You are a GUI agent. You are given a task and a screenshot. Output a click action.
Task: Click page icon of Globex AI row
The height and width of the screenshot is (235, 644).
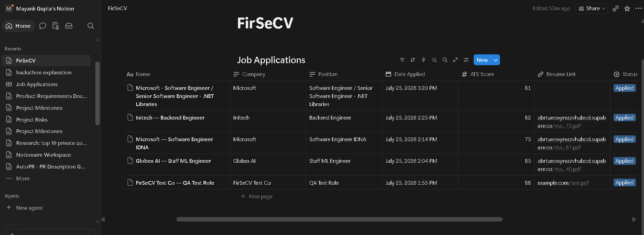point(130,161)
